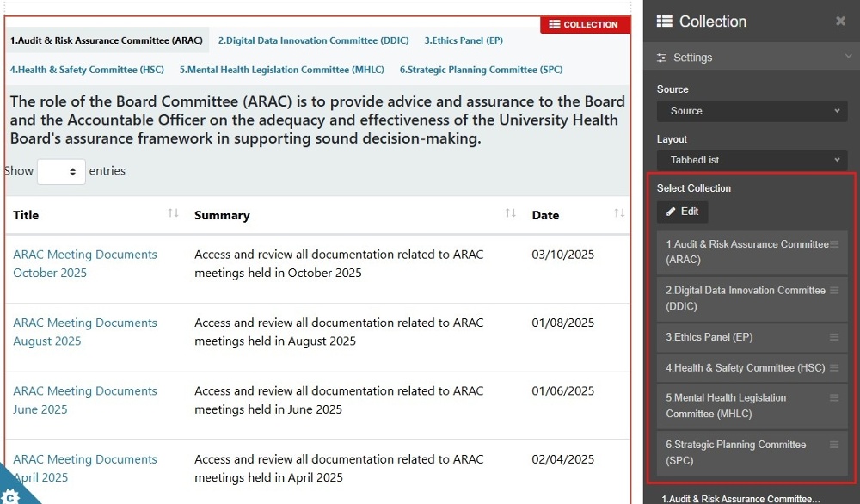Click the Edit button under Select Collection
860x504 pixels.
[x=682, y=212]
